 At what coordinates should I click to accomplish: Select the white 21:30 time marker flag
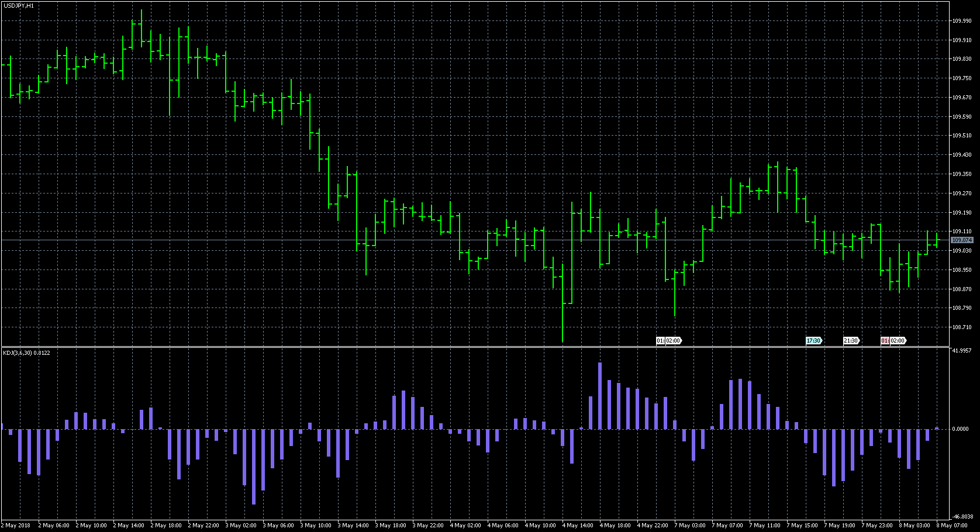[x=851, y=340]
